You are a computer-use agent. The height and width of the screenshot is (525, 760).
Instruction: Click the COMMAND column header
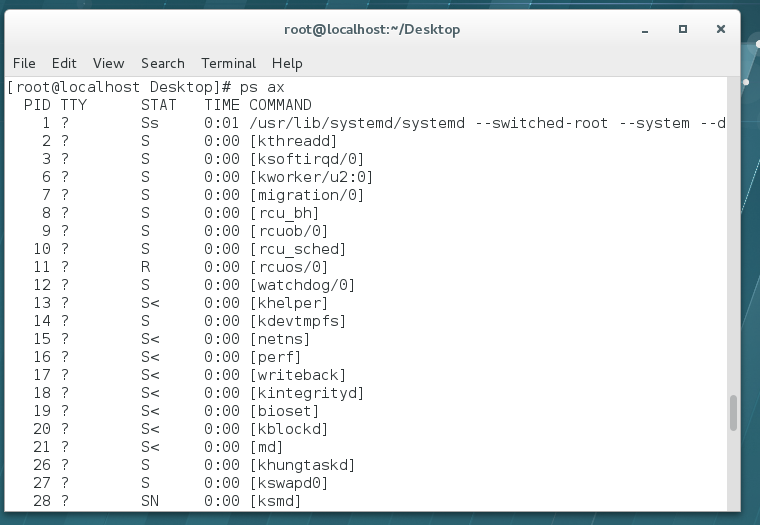(x=280, y=105)
